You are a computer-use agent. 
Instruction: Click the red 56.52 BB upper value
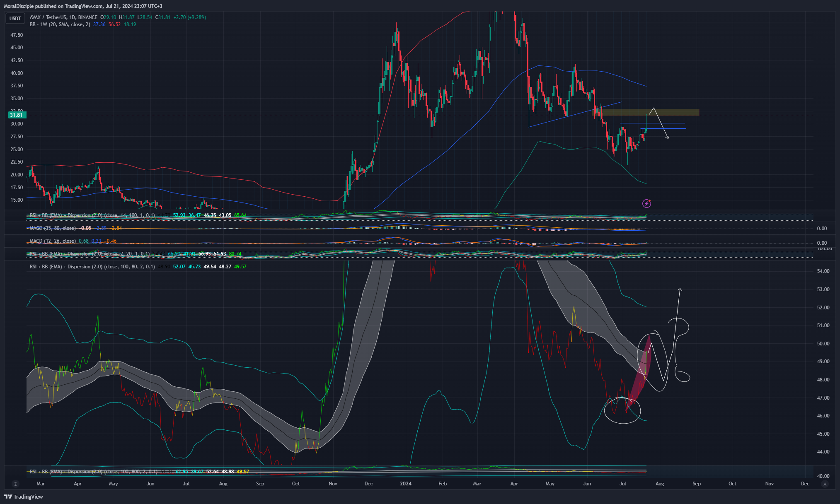point(114,24)
